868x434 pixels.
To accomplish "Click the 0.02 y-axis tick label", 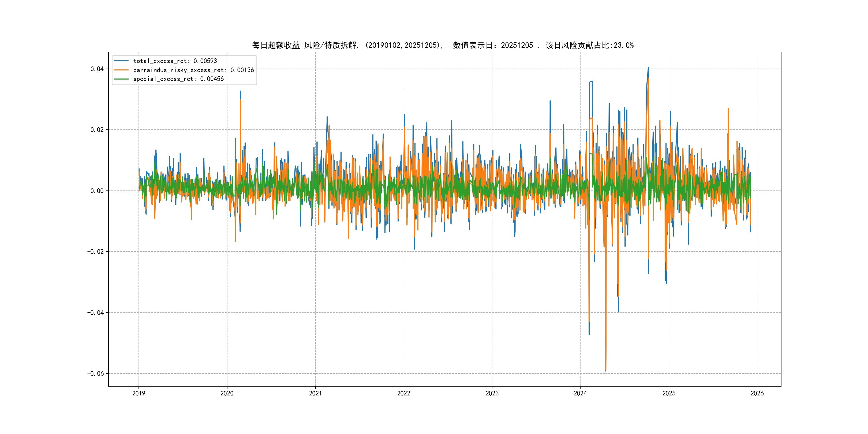I will (97, 130).
